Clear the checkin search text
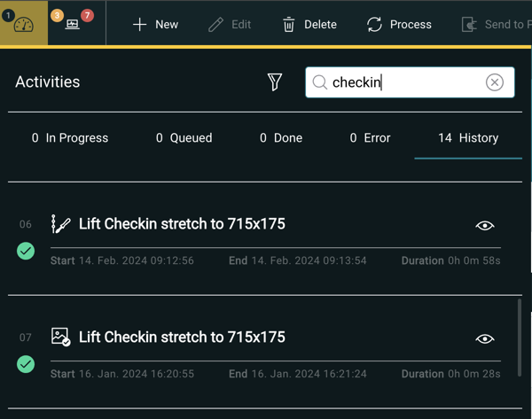The image size is (532, 419). tap(495, 82)
